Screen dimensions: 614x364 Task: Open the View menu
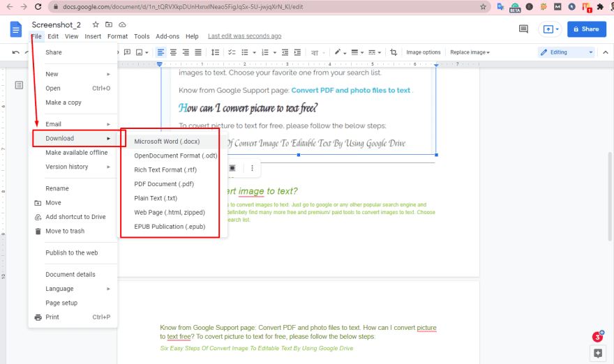(x=71, y=36)
